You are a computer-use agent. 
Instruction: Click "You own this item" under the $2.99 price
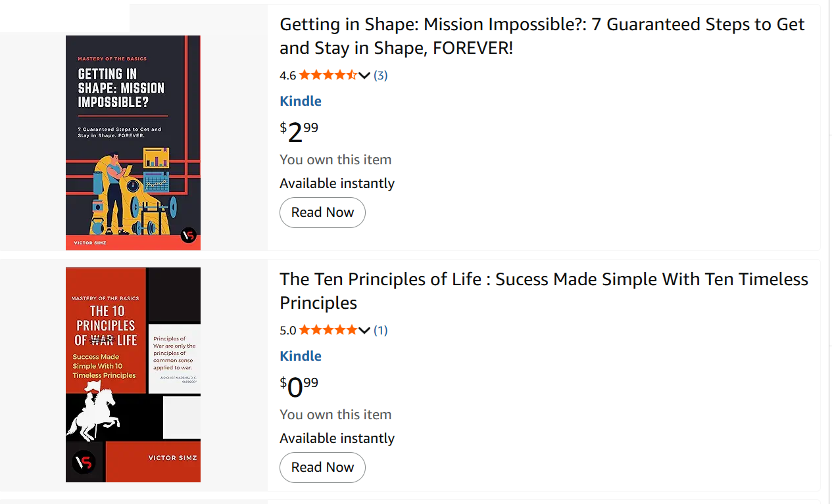335,160
